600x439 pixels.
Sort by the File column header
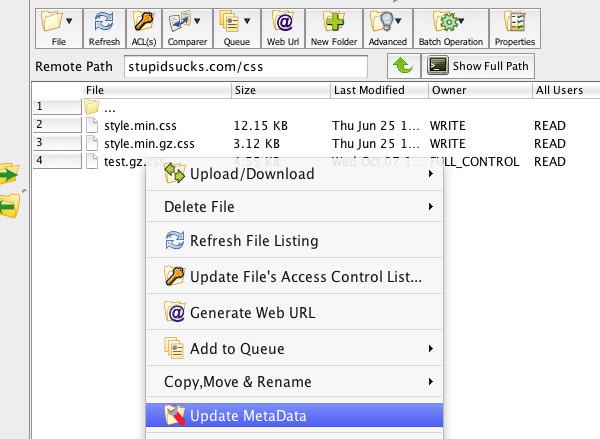pos(157,90)
